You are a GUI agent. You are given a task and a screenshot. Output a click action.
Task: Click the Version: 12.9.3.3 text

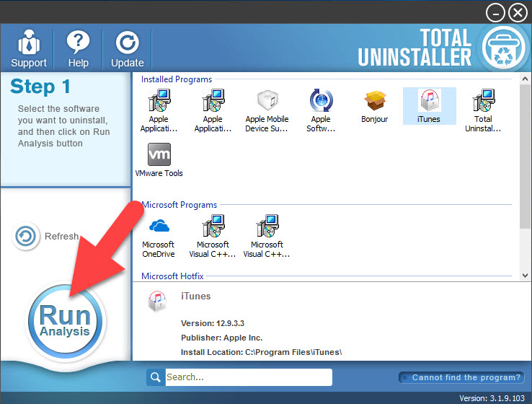click(x=213, y=323)
